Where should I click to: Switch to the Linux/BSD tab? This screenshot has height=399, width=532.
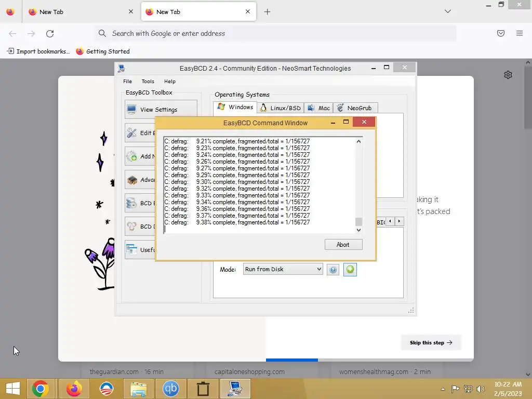(280, 108)
